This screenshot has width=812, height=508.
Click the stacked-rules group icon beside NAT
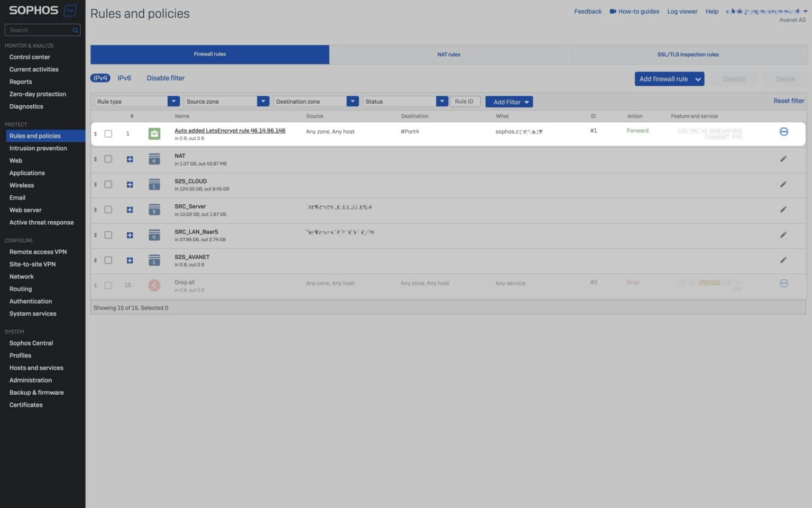tap(154, 159)
